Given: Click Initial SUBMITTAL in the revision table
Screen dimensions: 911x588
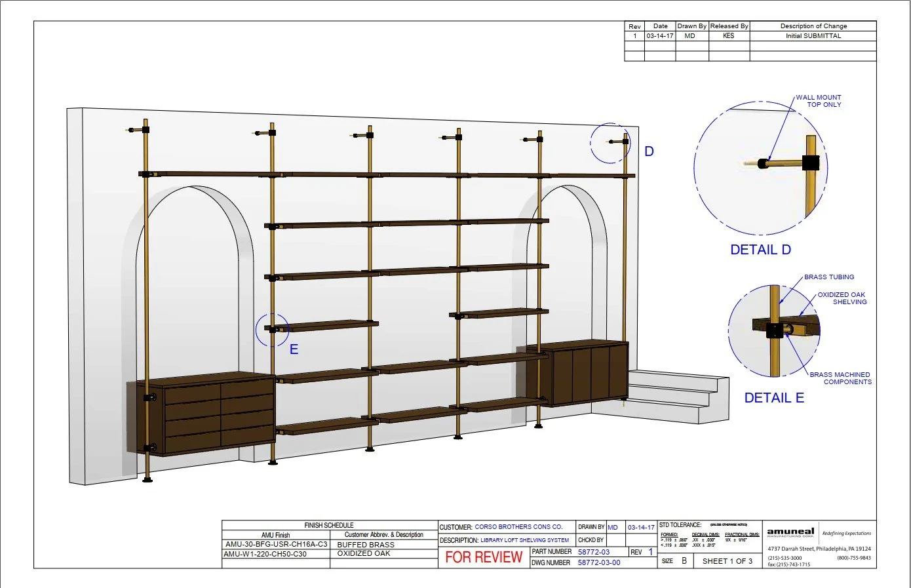Looking at the screenshot, I should click(813, 36).
